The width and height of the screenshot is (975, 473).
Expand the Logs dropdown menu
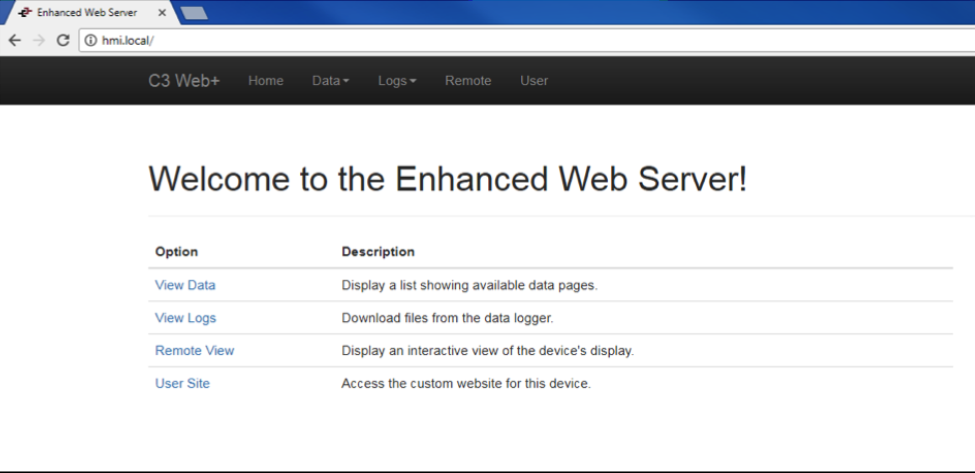pyautogui.click(x=397, y=81)
